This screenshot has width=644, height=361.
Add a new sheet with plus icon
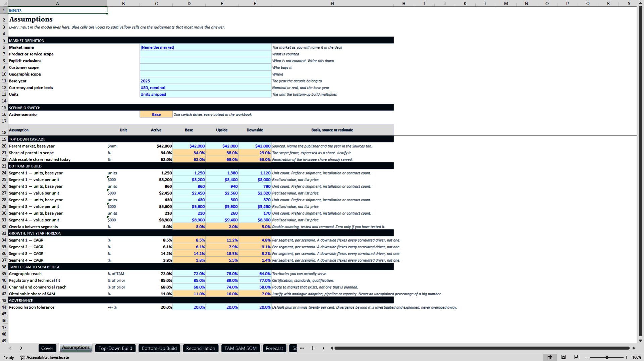tap(313, 348)
